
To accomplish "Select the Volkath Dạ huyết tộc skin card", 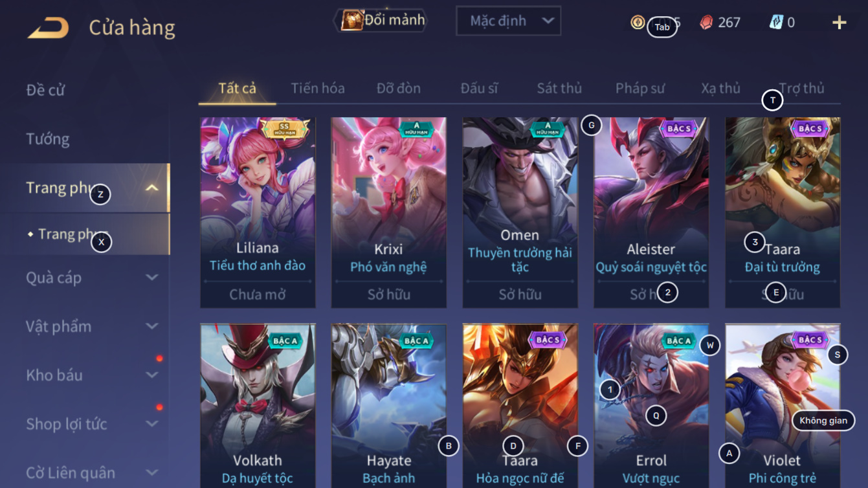I will (258, 406).
